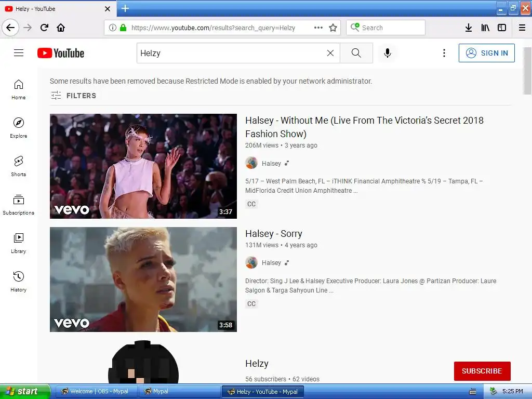
Task: Play Halsey Without Me video thumbnail
Action: (143, 166)
